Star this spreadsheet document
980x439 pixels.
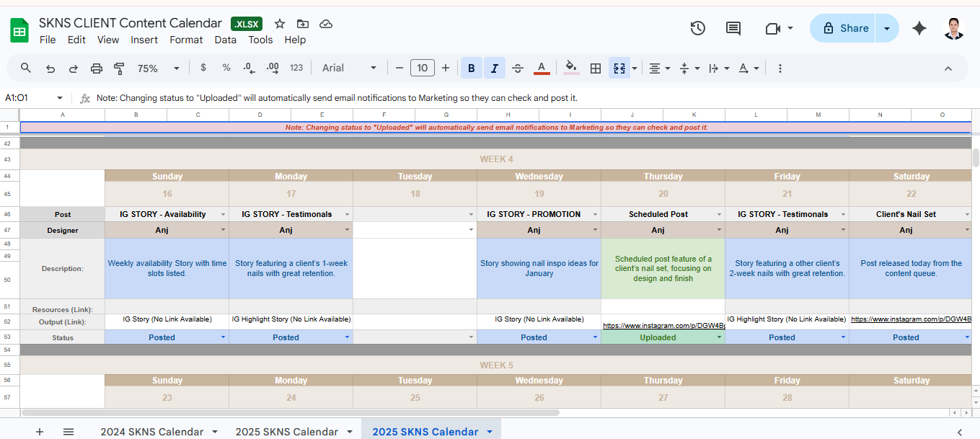pyautogui.click(x=280, y=24)
